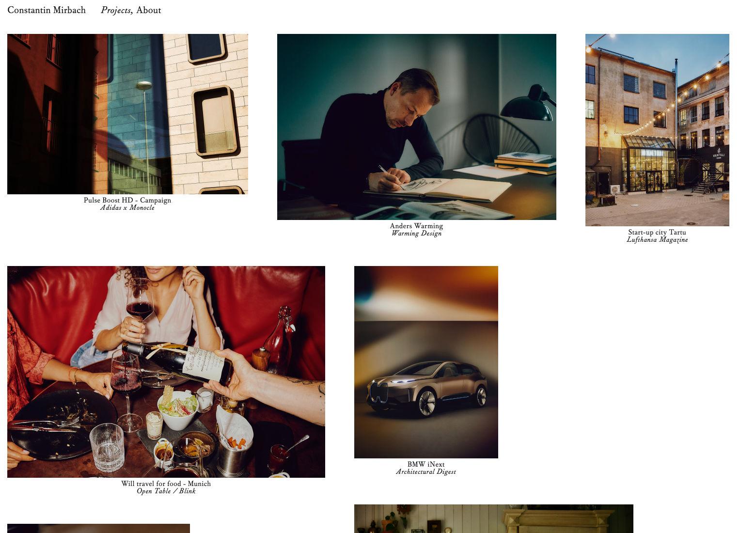Click the Warming Design subtitle
Screen dimensions: 756x533
(417, 234)
